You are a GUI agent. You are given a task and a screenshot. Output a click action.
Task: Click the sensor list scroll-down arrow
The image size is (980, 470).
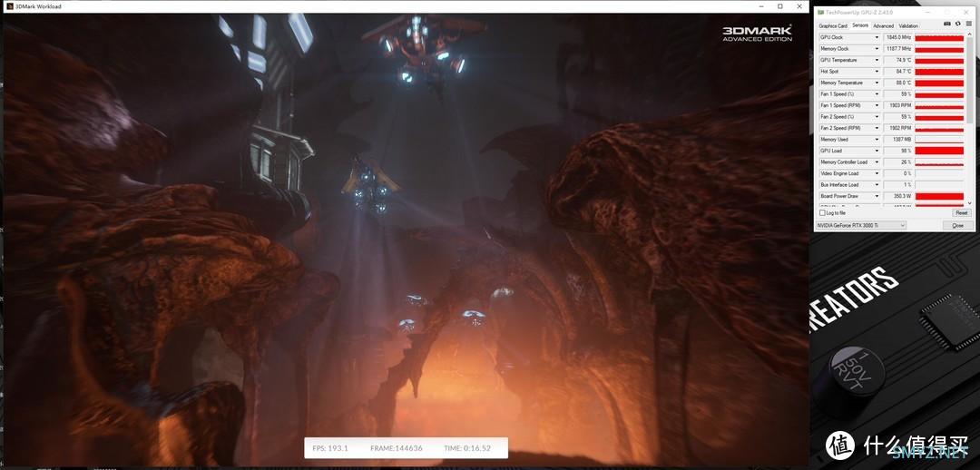(970, 202)
